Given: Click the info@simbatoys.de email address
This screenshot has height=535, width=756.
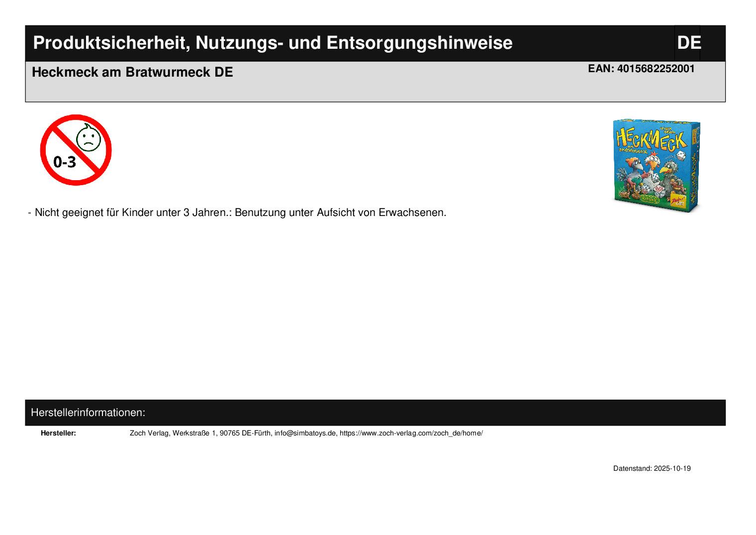Looking at the screenshot, I should [x=305, y=433].
